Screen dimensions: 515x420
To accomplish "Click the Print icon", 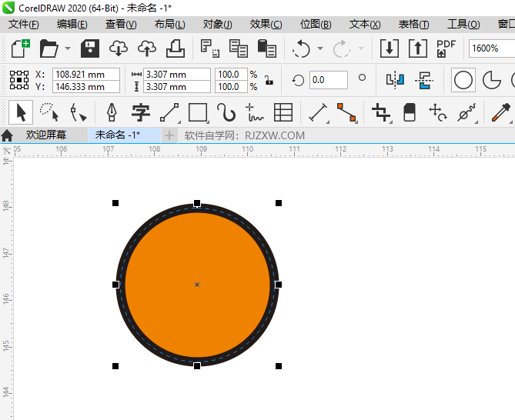I will pyautogui.click(x=176, y=48).
